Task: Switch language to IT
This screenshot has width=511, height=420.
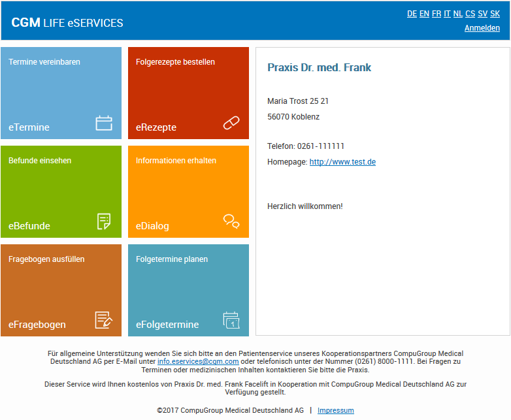Action: click(447, 14)
